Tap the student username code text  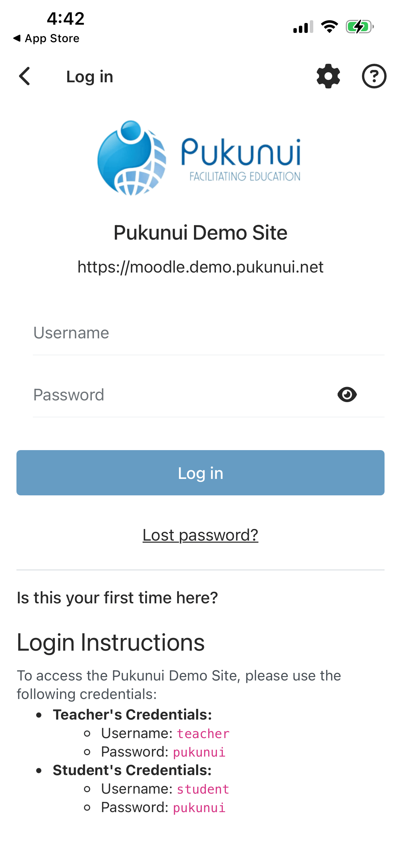tap(203, 789)
